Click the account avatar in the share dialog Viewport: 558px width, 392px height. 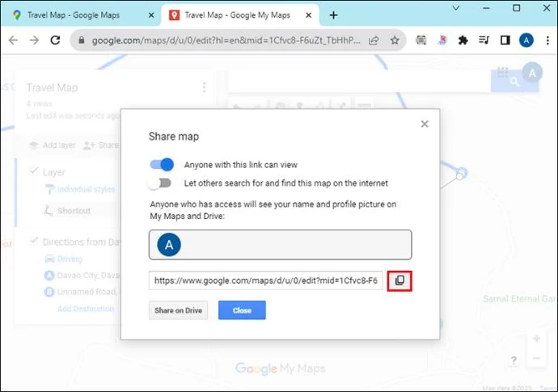[169, 245]
